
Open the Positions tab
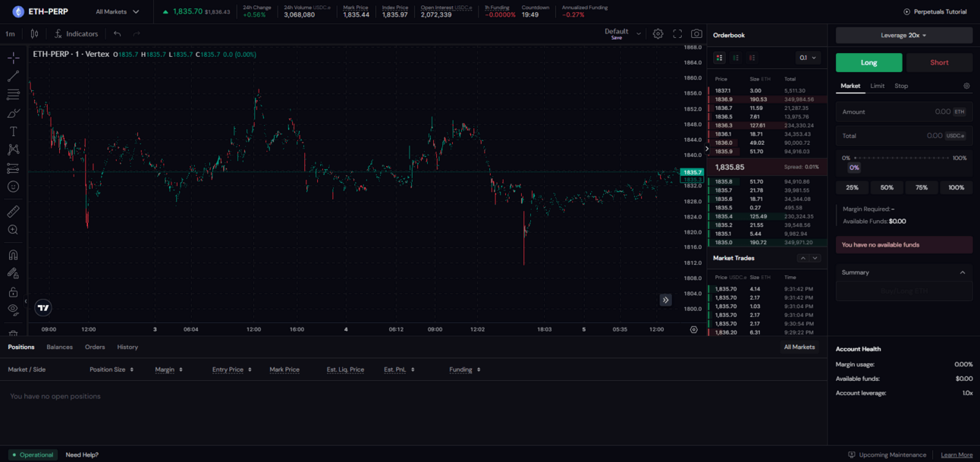pos(21,347)
